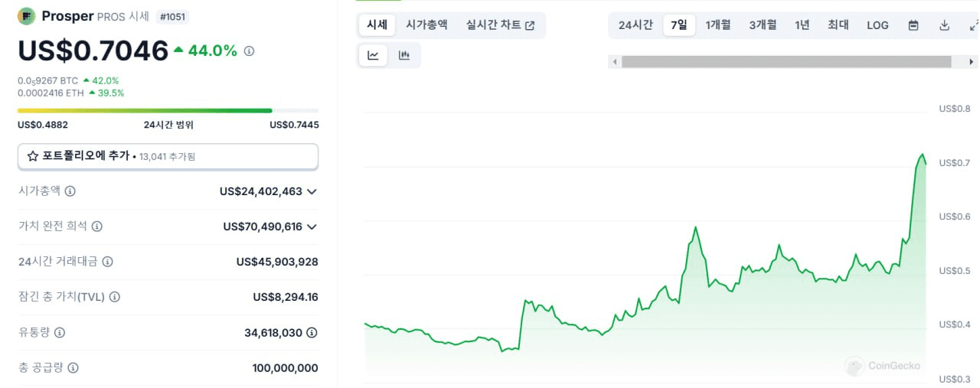
Task: Click info icon next to 44.0% change
Action: [x=249, y=51]
